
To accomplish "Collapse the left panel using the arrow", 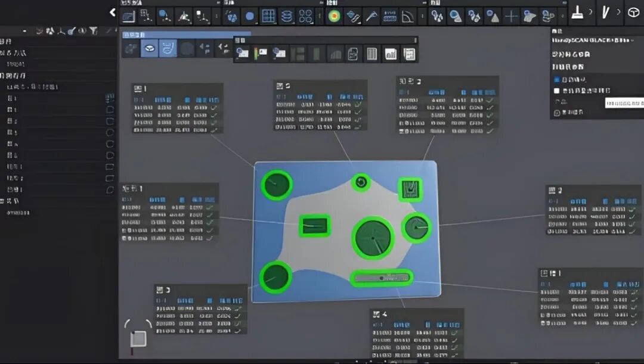I will tap(113, 12).
